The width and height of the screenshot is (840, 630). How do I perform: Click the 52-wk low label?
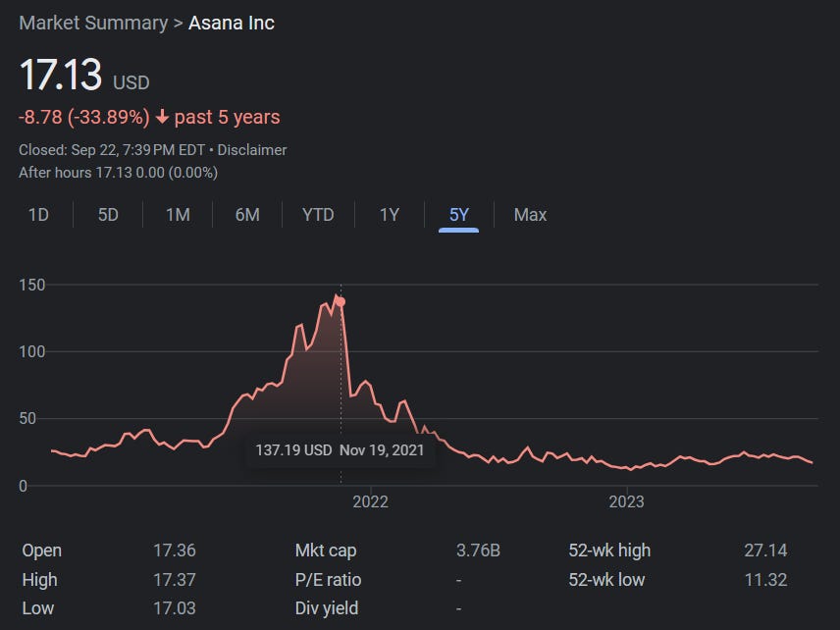click(x=607, y=580)
